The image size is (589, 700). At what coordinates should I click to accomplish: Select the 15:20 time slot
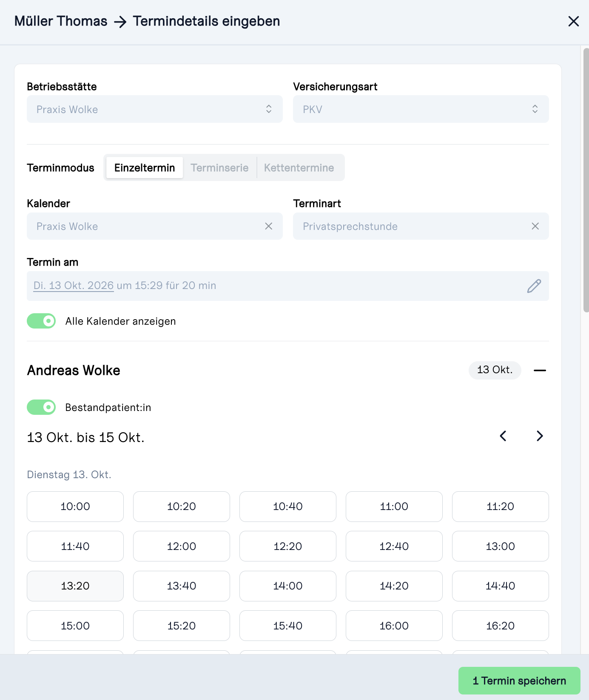point(182,626)
